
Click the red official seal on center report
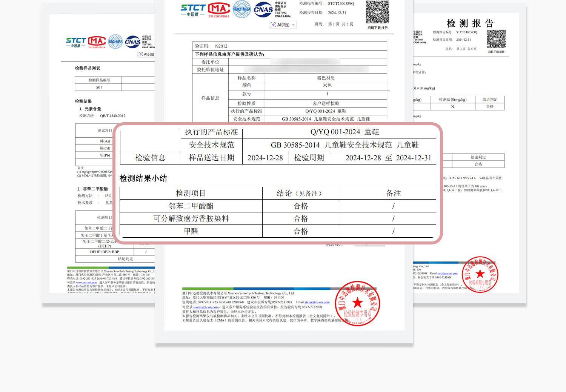(x=357, y=303)
